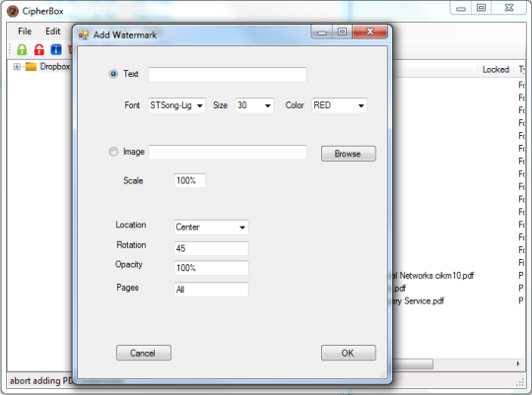Click the Pages field showing All
Image resolution: width=532 pixels, height=395 pixels.
click(212, 290)
